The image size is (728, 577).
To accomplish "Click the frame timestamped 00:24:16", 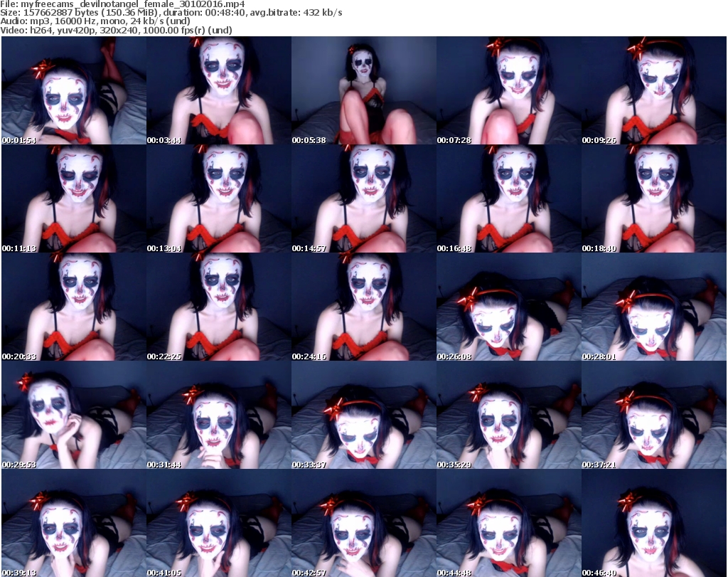I will (x=363, y=307).
